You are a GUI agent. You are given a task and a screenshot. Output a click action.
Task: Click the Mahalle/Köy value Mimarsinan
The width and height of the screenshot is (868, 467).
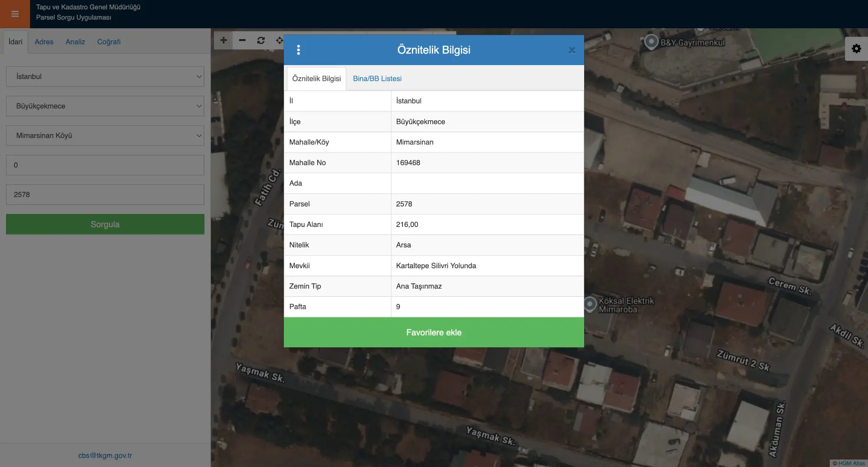click(x=414, y=142)
